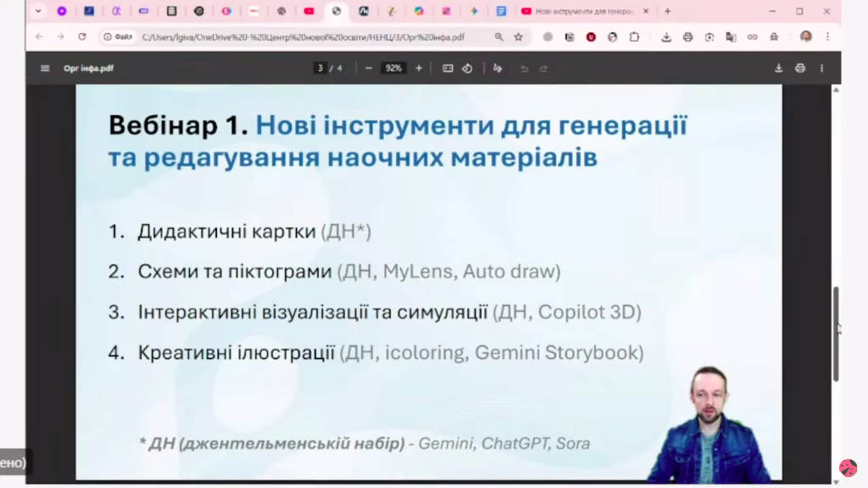The width and height of the screenshot is (868, 488).
Task: Click the zoom percentage field showing 92%
Action: pyautogui.click(x=393, y=69)
